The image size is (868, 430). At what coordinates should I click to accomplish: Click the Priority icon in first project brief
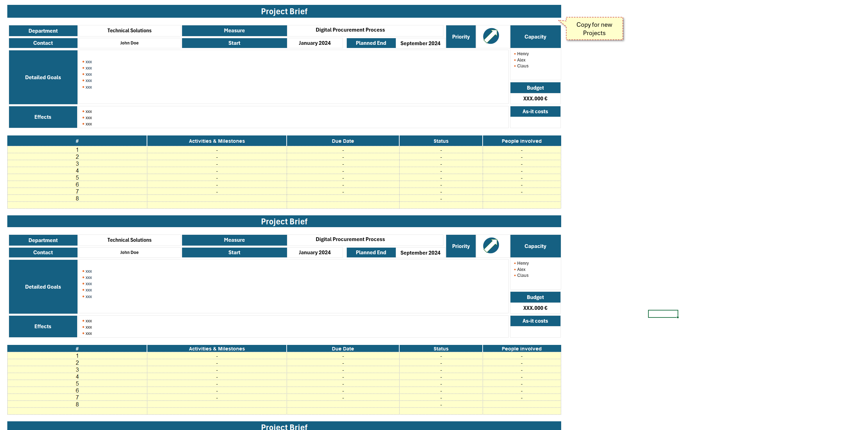coord(490,36)
